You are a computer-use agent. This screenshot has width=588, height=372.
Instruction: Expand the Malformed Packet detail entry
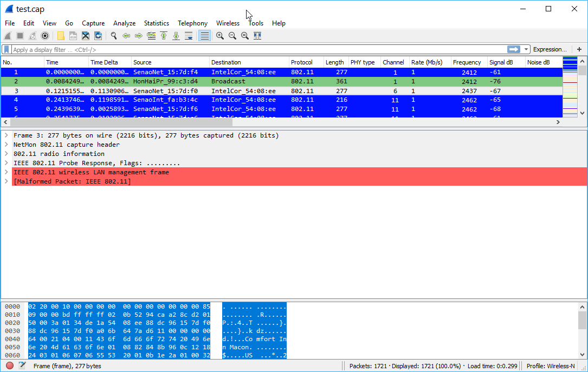pyautogui.click(x=6, y=181)
